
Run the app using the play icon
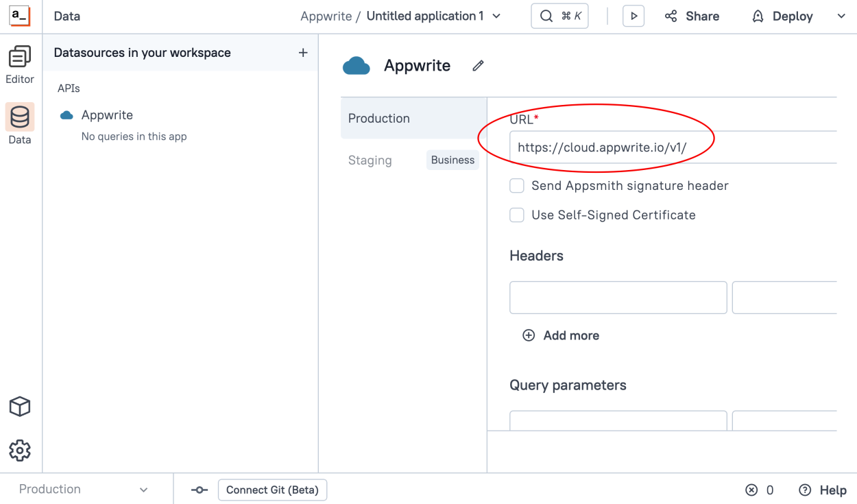coord(633,16)
